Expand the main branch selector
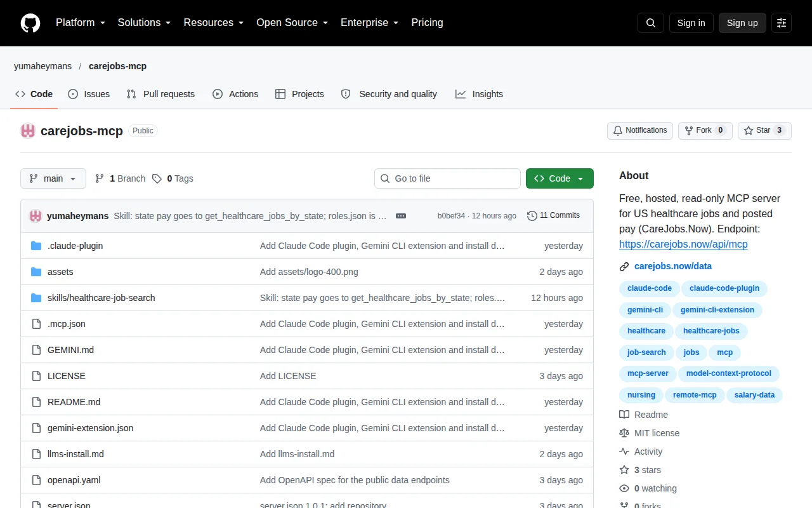The height and width of the screenshot is (508, 812). [x=53, y=178]
